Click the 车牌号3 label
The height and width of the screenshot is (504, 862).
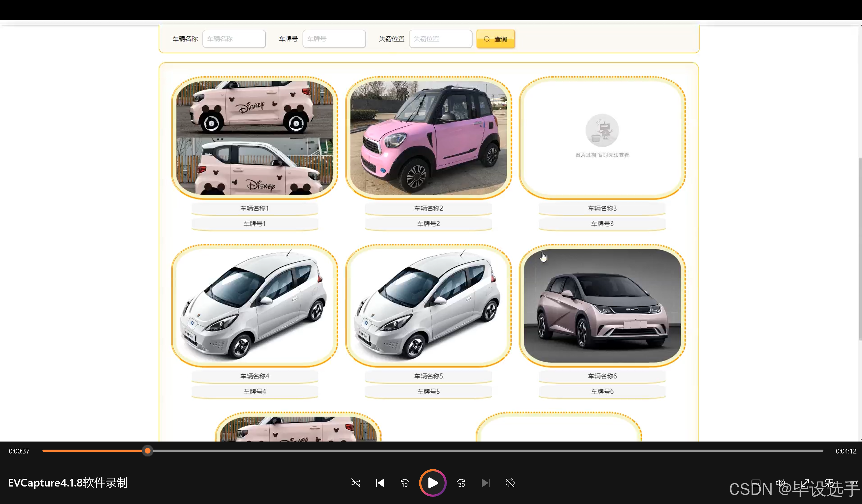[603, 224]
